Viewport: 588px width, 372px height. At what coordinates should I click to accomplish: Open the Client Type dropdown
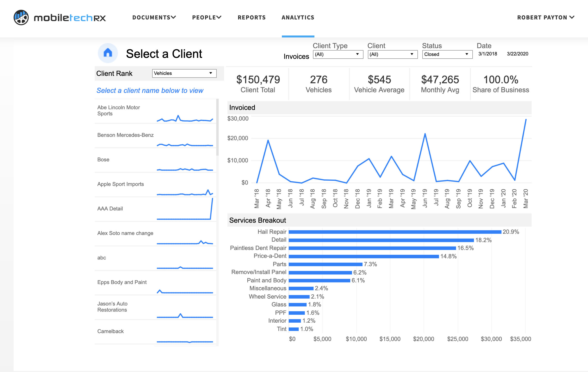tap(338, 54)
